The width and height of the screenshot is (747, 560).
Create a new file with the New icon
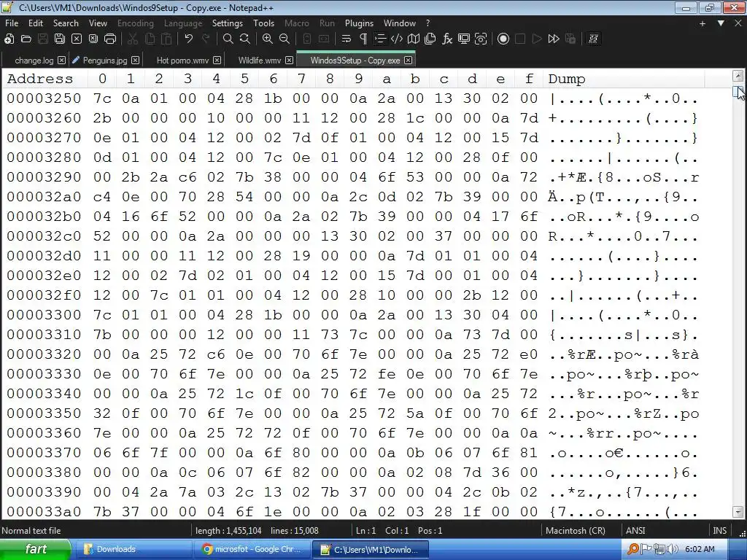(x=9, y=39)
